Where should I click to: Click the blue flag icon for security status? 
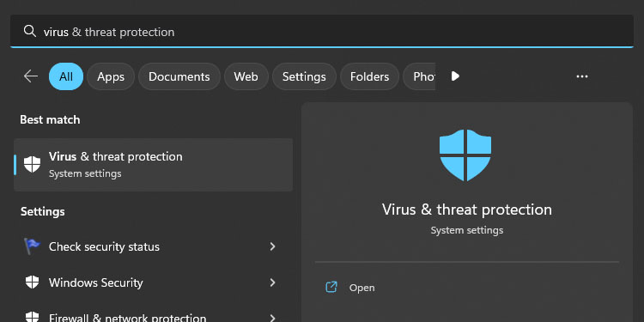(32, 246)
